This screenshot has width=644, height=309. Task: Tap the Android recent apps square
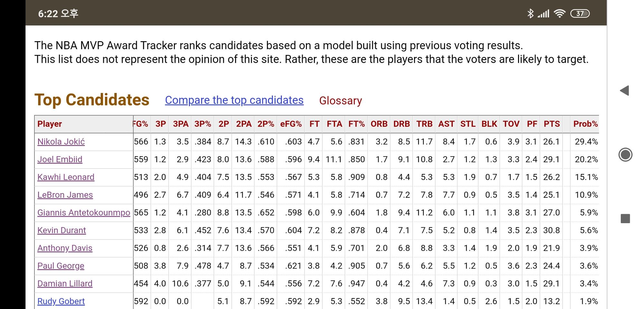click(625, 219)
